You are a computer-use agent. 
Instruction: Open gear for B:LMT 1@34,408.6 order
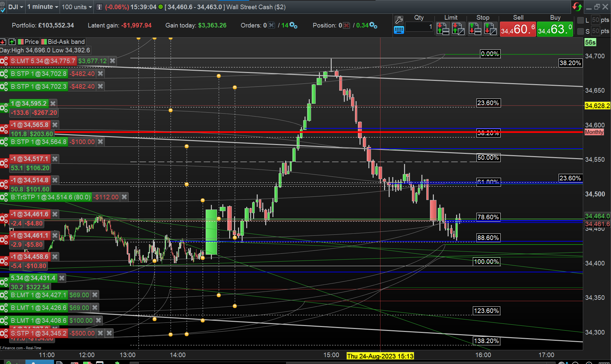[x=4, y=320]
